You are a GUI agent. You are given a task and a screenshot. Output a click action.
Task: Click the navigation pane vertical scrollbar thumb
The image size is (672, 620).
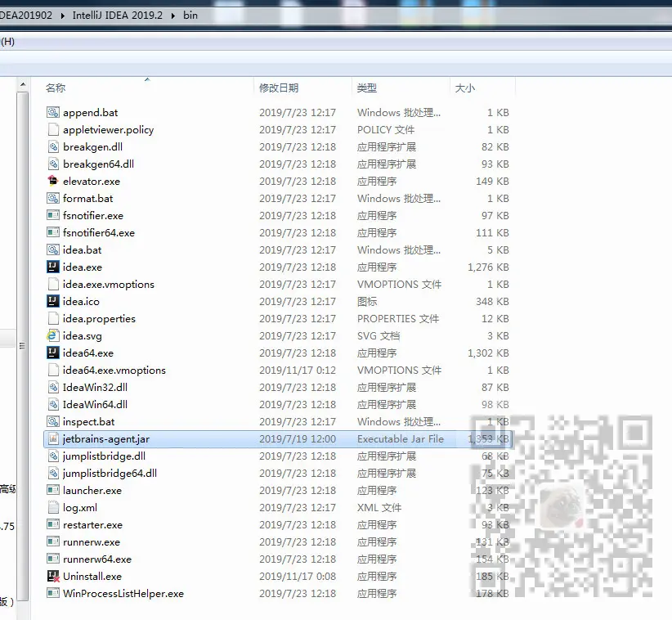[23, 346]
